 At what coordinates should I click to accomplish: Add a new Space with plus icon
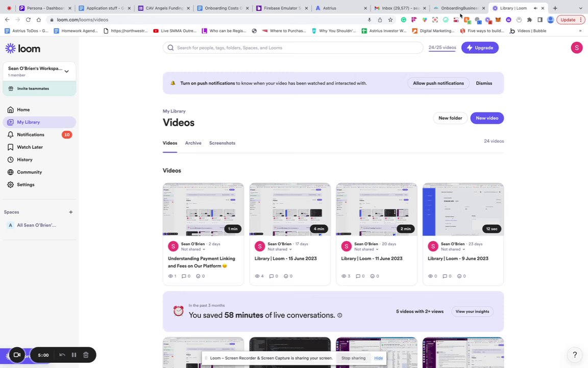tap(70, 212)
